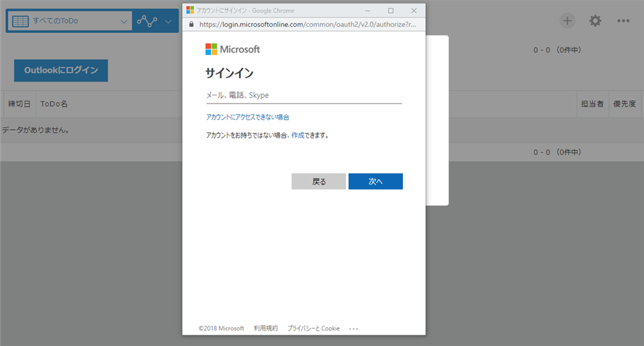Click the footer ellipsis more options
Image resolution: width=644 pixels, height=346 pixels.
click(x=354, y=329)
